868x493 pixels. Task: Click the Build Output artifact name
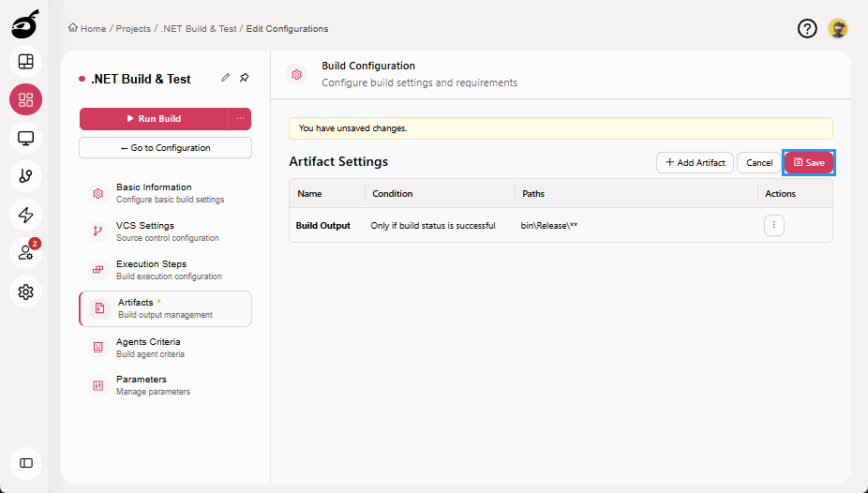click(x=323, y=226)
